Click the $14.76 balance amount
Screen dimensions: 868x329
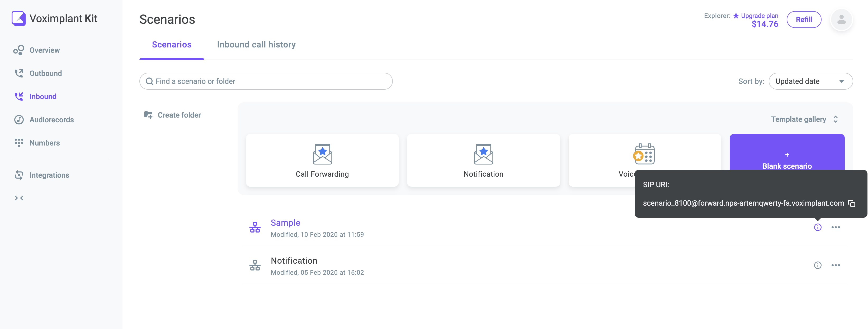pyautogui.click(x=765, y=24)
